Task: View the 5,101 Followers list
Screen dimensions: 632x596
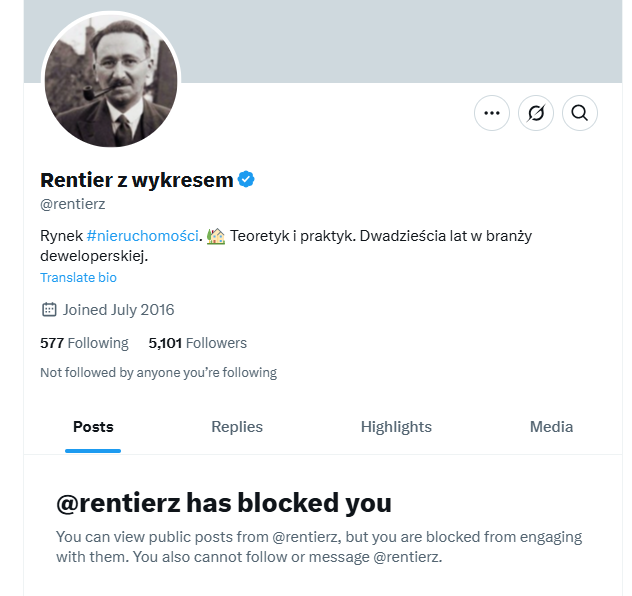Action: point(197,343)
